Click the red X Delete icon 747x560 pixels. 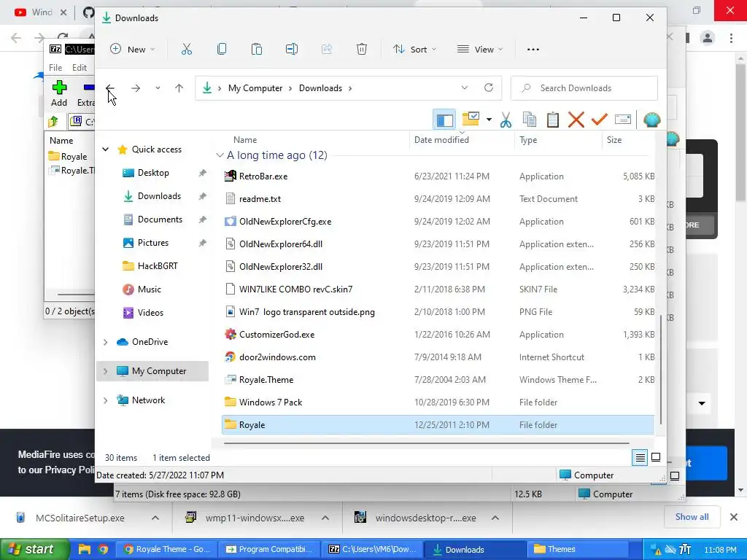[x=576, y=120]
